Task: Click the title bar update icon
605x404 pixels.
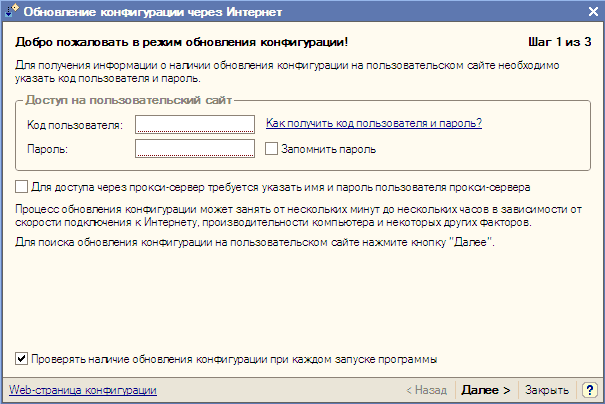Action: [11, 11]
